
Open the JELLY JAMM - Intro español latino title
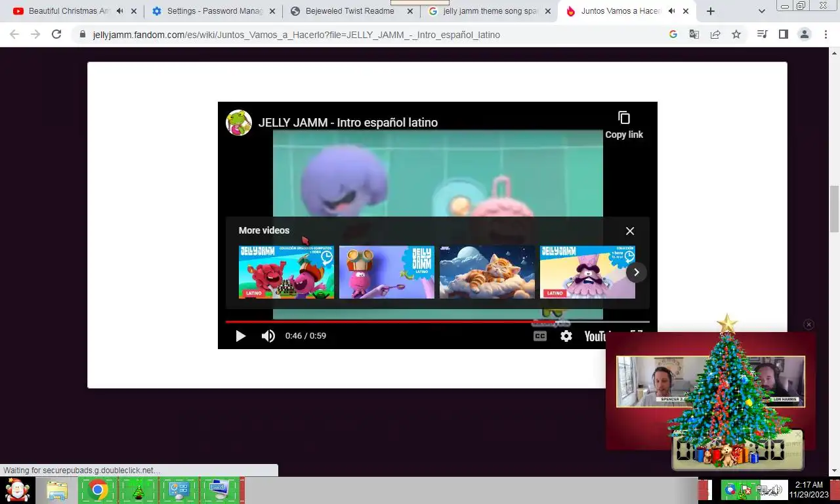348,123
